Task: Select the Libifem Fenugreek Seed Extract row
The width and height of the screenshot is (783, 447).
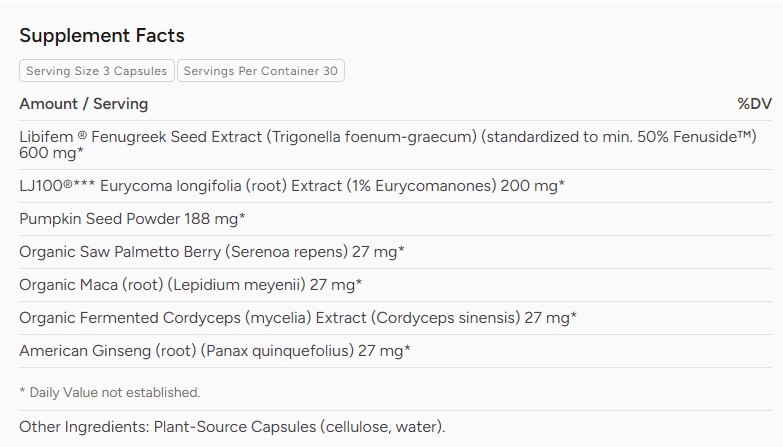Action: [395, 145]
